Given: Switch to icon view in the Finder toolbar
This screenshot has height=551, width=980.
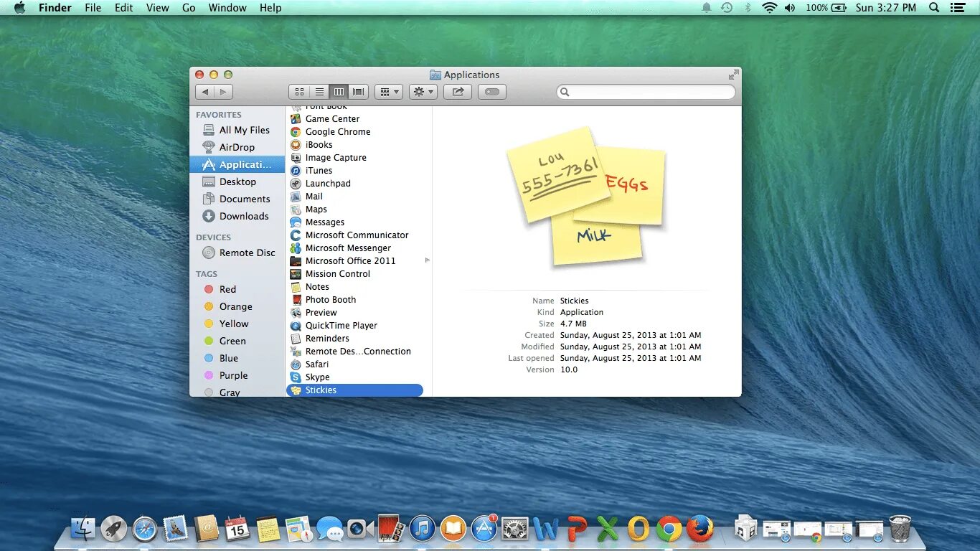Looking at the screenshot, I should 300,91.
